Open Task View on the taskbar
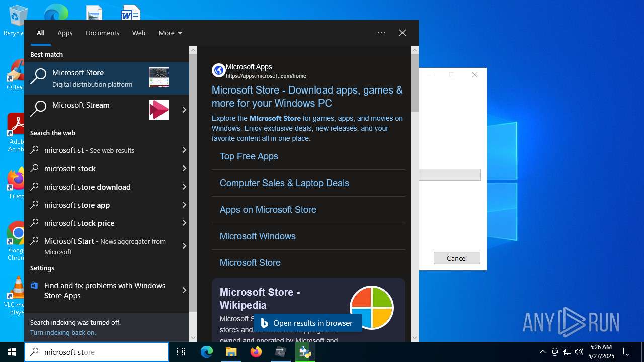 (181, 352)
